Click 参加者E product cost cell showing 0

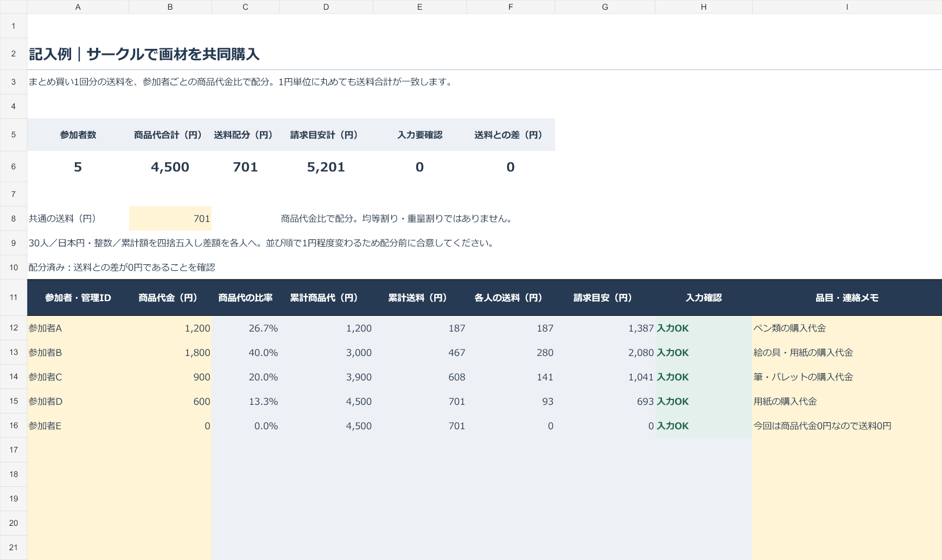click(x=170, y=425)
